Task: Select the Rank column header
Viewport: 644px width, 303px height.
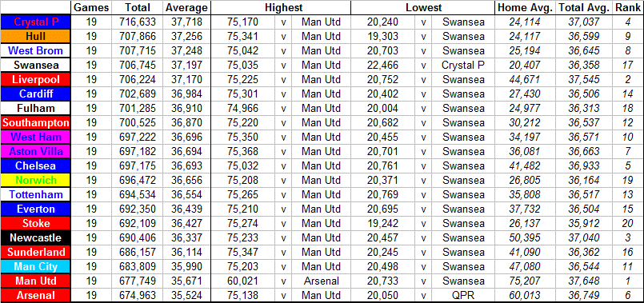Action: coord(627,7)
